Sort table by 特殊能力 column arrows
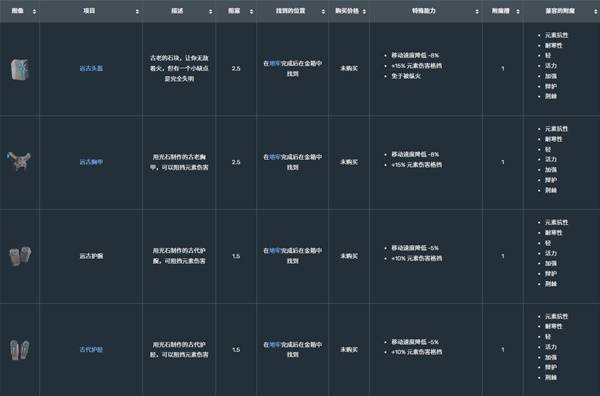 pyautogui.click(x=477, y=11)
